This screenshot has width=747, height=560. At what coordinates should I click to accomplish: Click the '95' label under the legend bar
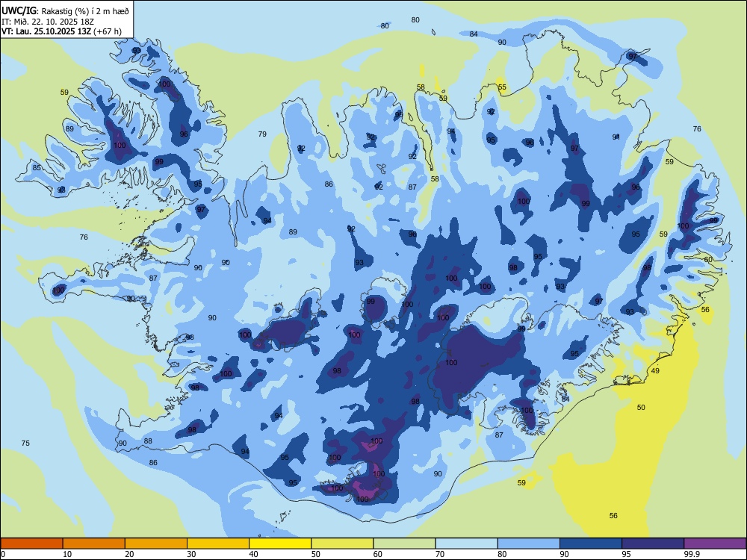627,554
